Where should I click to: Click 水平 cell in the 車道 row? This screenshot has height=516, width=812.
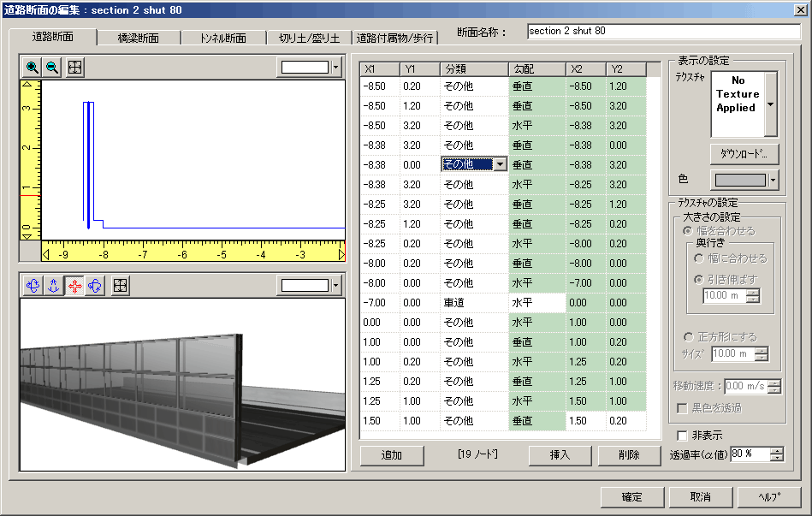click(x=537, y=303)
